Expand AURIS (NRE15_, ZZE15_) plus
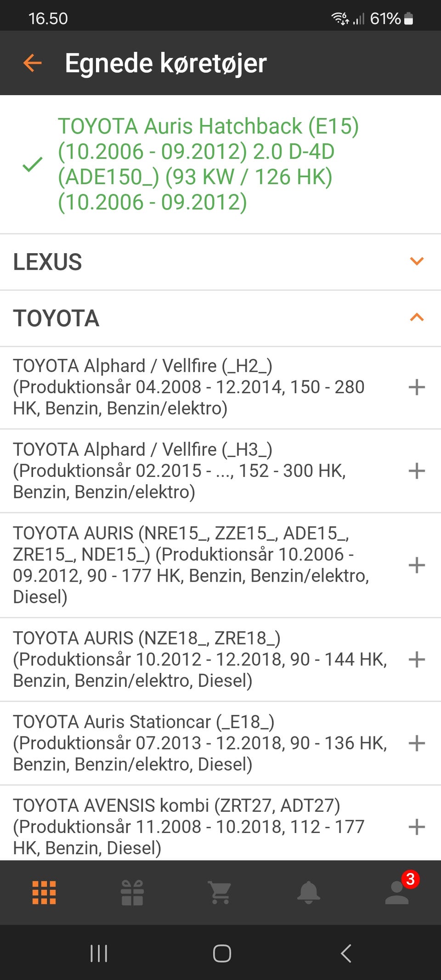 [x=417, y=565]
